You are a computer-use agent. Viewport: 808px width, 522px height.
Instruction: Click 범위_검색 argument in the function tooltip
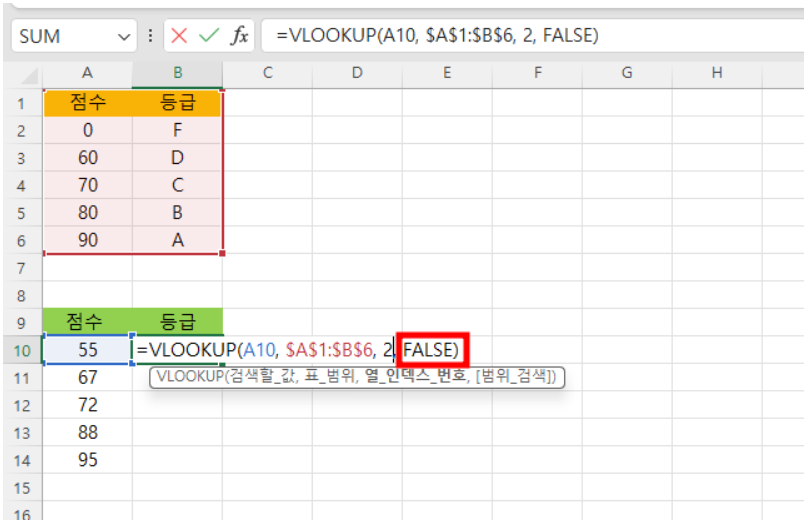pos(523,377)
